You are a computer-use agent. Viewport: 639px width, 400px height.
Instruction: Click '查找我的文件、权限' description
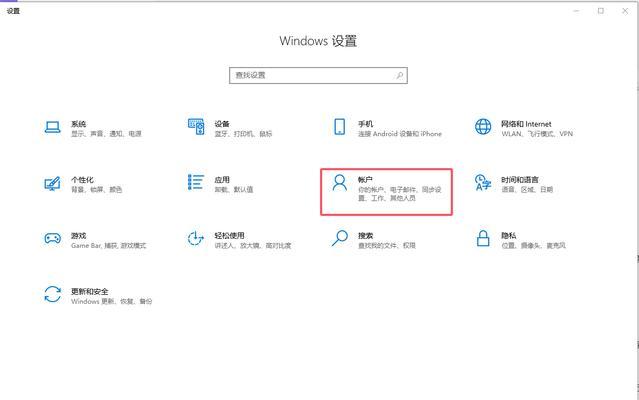387,246
